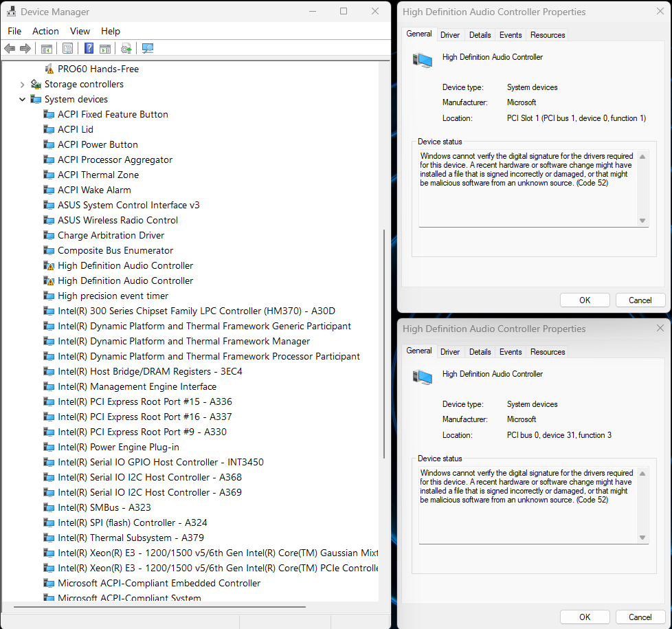Open Resources tab in PCI bus 0 device 31 properties
The width and height of the screenshot is (672, 629).
(x=548, y=352)
